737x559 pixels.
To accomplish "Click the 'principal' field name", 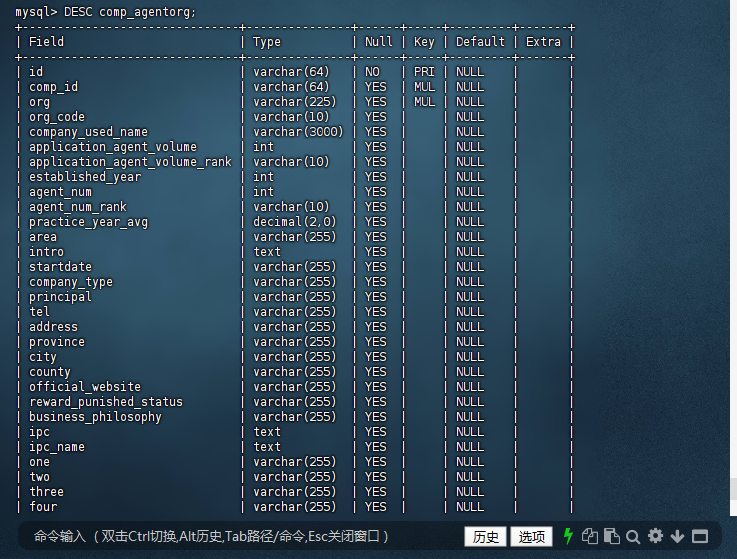I will point(60,297).
